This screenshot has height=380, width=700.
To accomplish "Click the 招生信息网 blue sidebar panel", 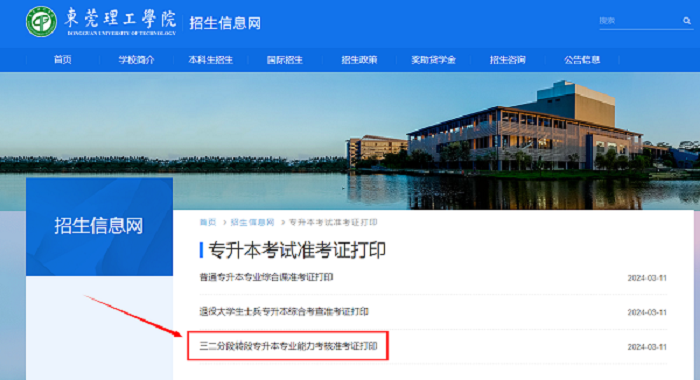I will 99,226.
